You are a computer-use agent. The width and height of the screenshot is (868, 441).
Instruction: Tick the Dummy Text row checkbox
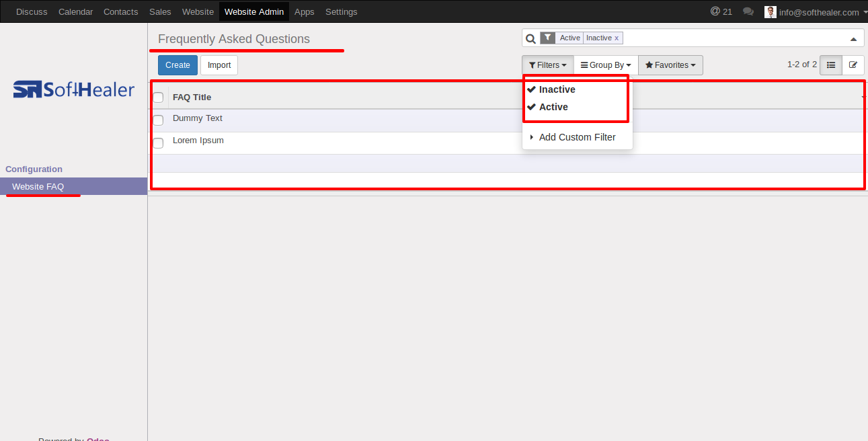(159, 120)
